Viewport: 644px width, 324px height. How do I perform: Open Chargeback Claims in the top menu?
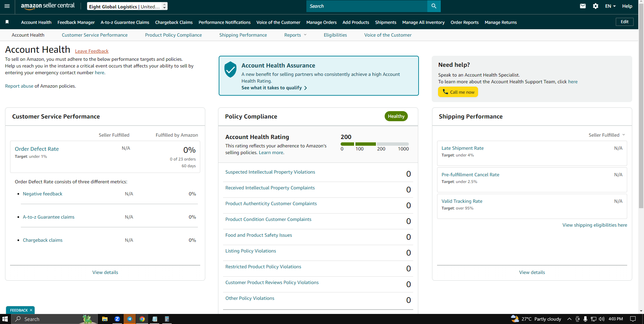click(174, 22)
